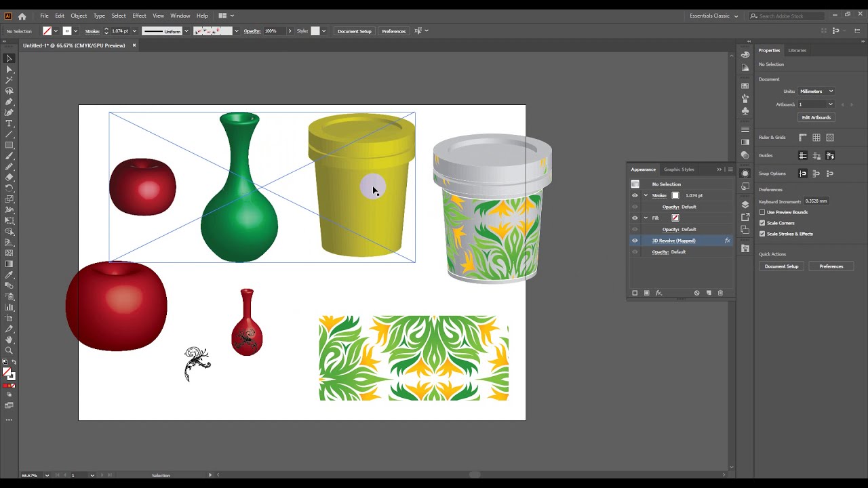Open the Object menu
868x488 pixels.
point(79,16)
